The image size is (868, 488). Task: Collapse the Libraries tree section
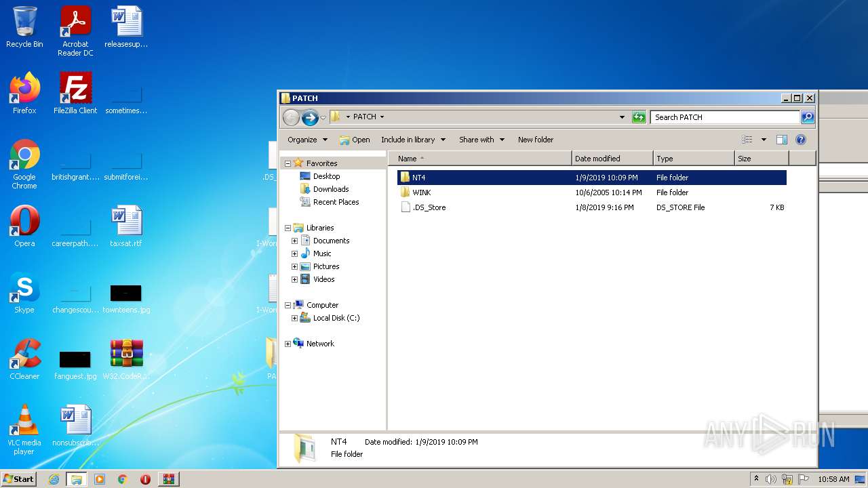288,228
